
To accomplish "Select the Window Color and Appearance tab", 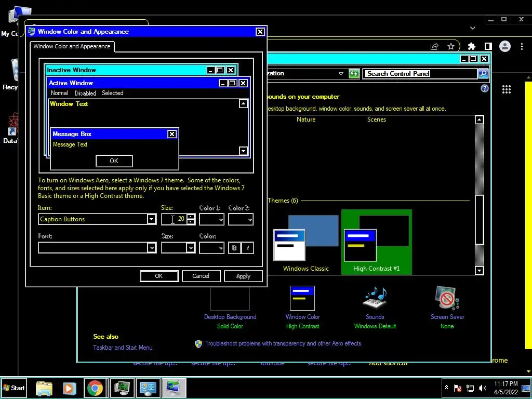I will [72, 46].
